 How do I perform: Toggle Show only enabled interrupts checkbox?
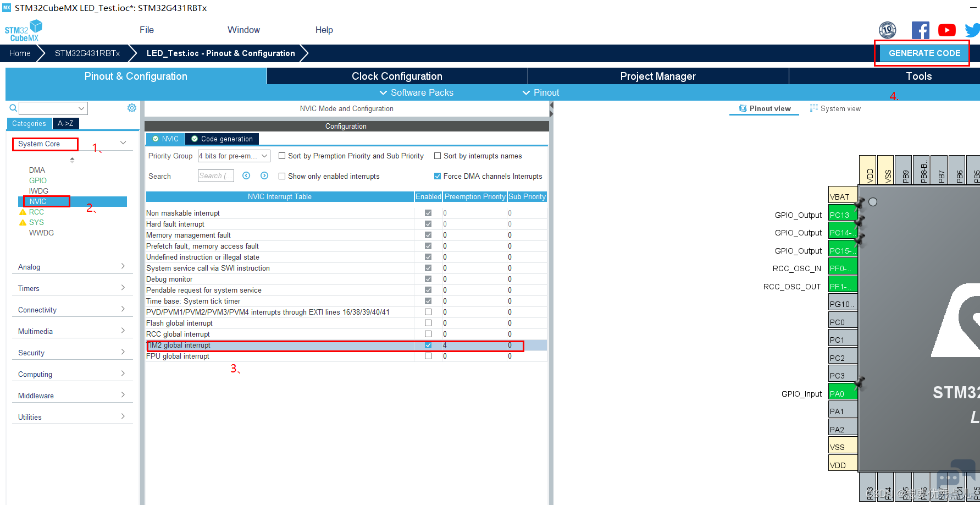point(282,176)
